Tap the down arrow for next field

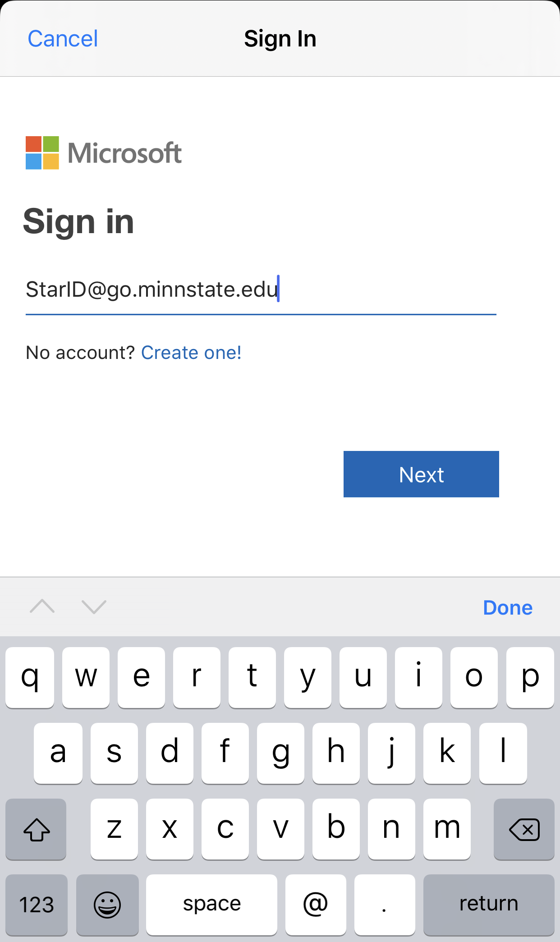coord(94,607)
